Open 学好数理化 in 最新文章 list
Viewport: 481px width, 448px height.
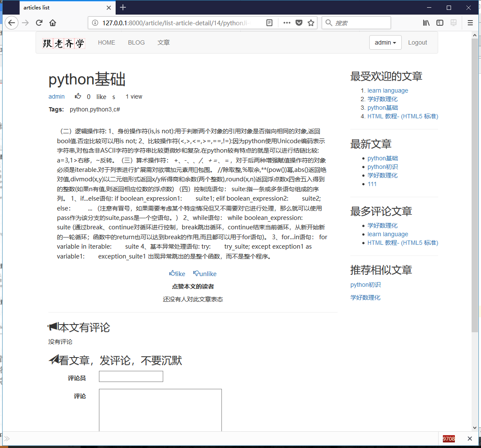coord(382,176)
